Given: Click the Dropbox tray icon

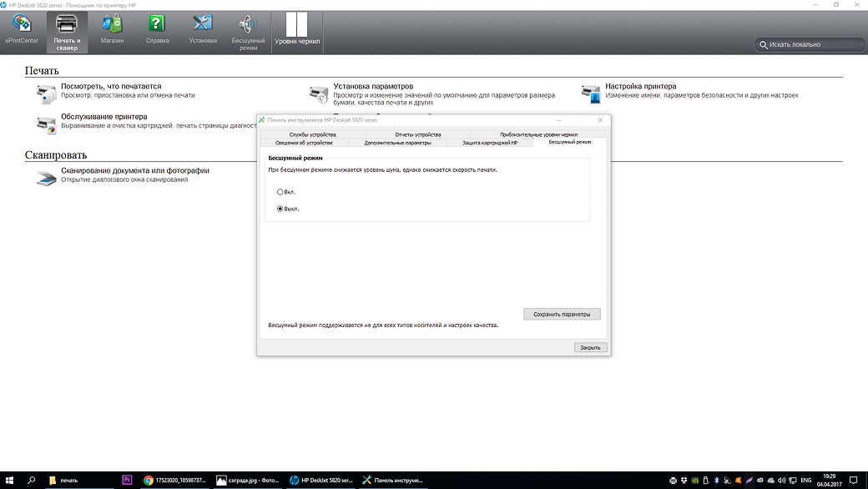Looking at the screenshot, I should tap(684, 480).
